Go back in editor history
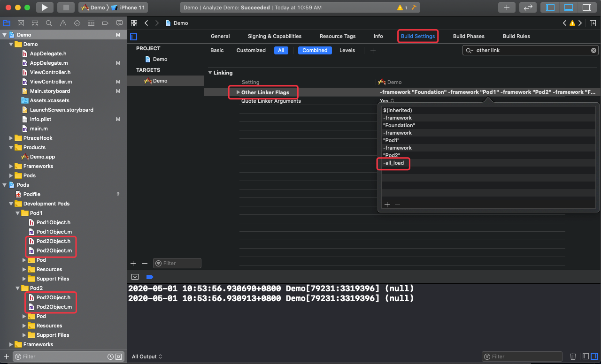The height and width of the screenshot is (364, 601). [x=146, y=23]
